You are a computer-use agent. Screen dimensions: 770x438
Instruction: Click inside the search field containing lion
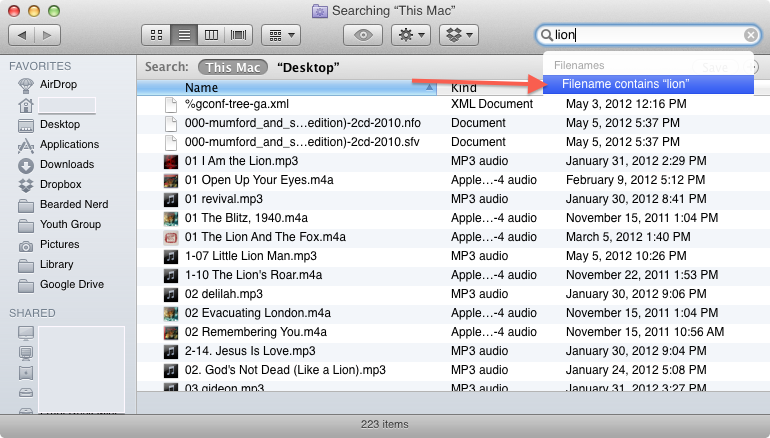point(647,35)
